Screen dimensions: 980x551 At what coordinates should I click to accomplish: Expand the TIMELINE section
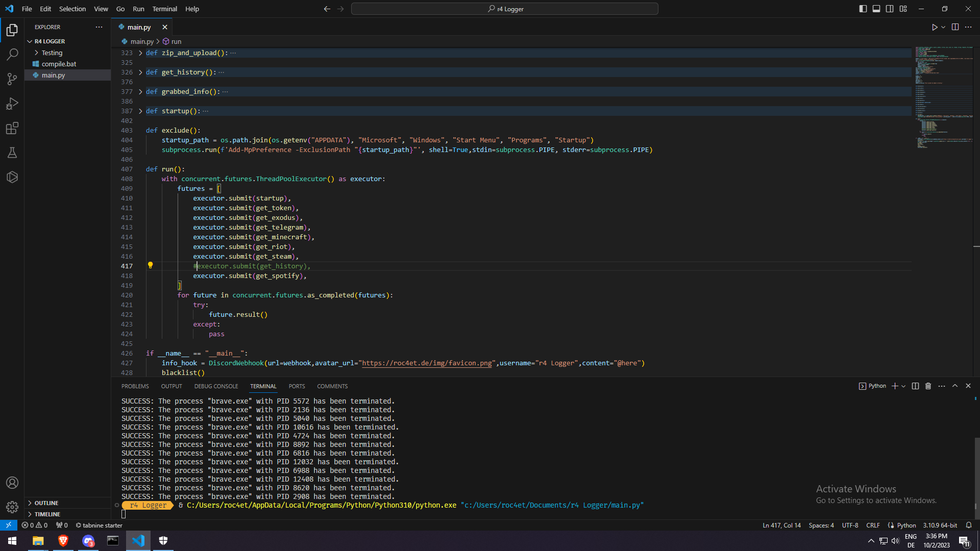tap(67, 514)
